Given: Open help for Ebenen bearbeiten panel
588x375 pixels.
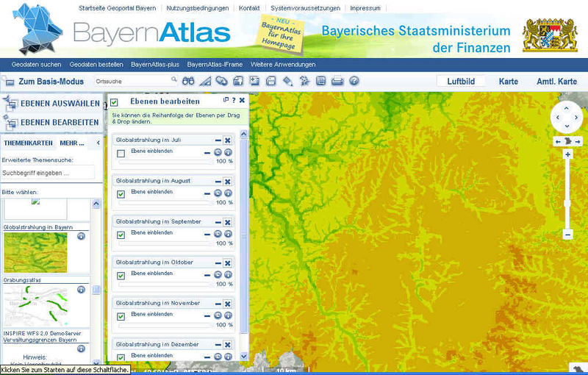Looking at the screenshot, I should (x=234, y=100).
